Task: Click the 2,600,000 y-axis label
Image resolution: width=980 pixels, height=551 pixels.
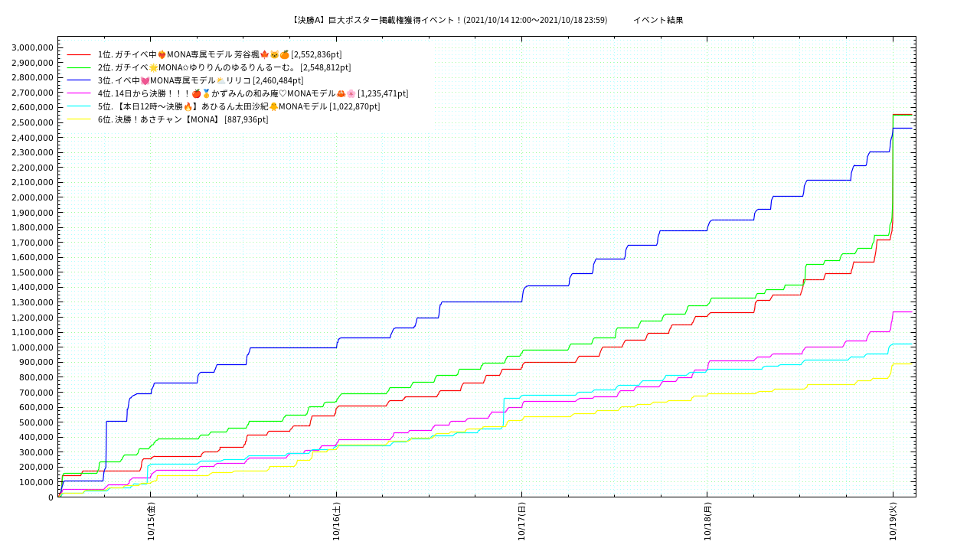Action: coord(33,107)
